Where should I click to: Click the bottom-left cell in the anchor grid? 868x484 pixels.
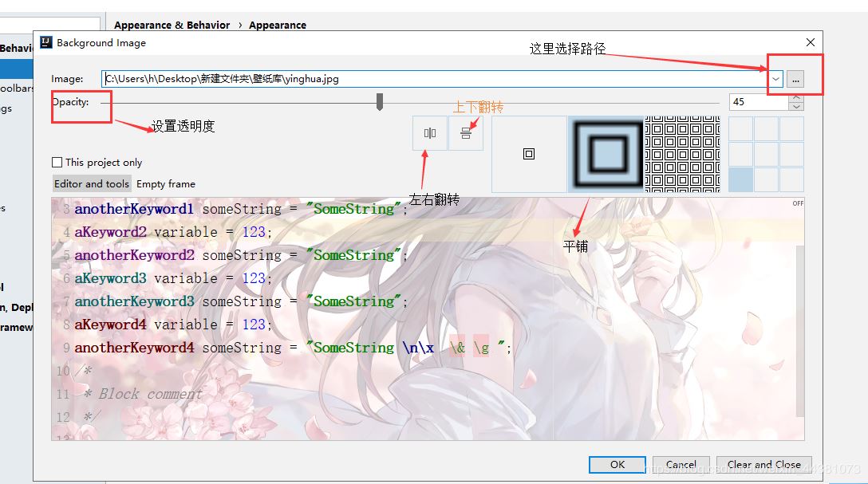pyautogui.click(x=740, y=179)
